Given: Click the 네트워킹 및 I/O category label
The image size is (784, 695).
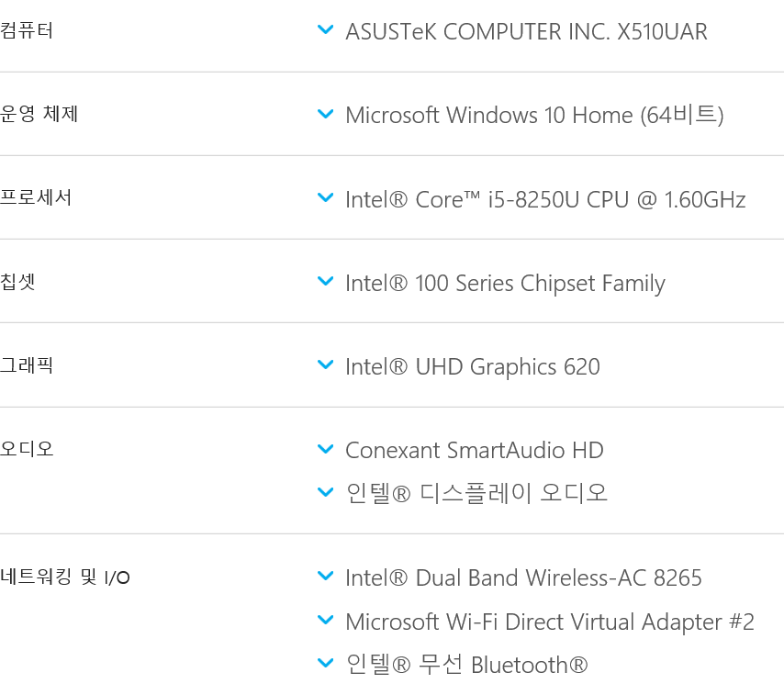Looking at the screenshot, I should (x=65, y=577).
